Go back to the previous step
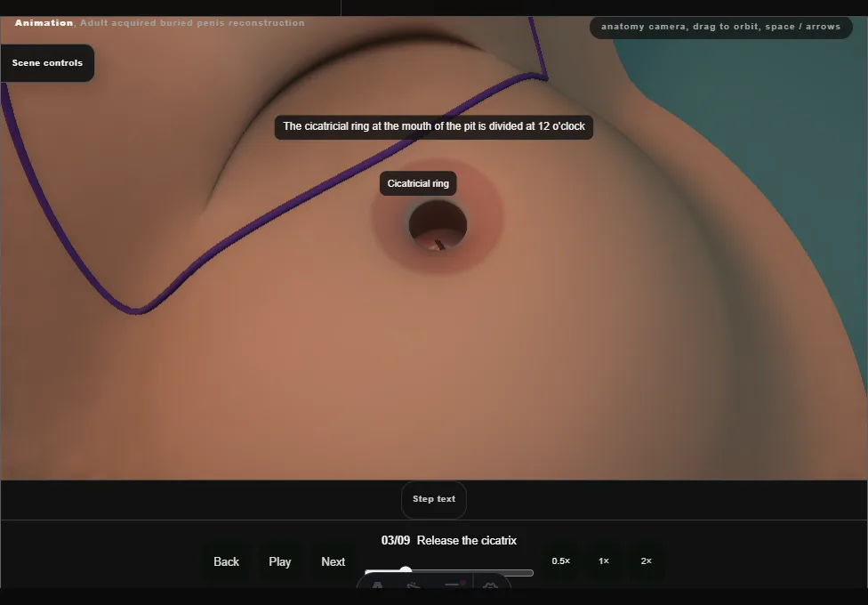This screenshot has height=605, width=868. 226,561
